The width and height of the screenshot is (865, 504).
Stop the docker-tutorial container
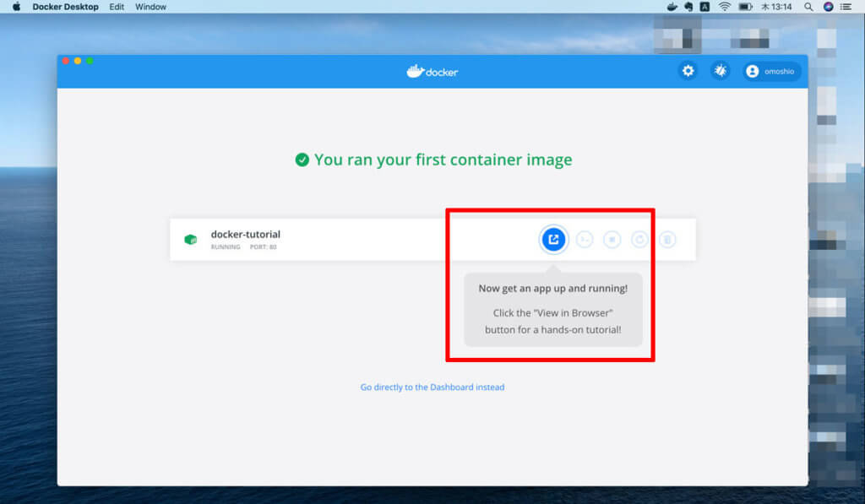click(612, 240)
